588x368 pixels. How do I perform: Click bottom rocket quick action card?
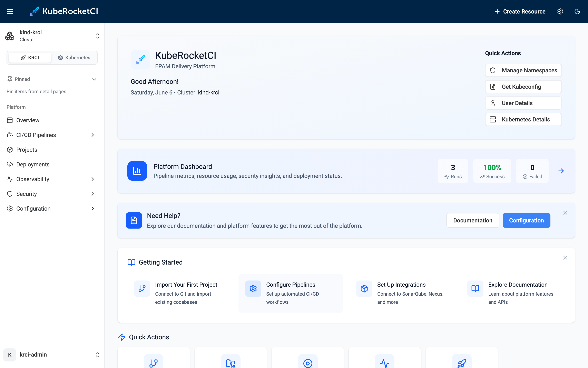pos(462,358)
